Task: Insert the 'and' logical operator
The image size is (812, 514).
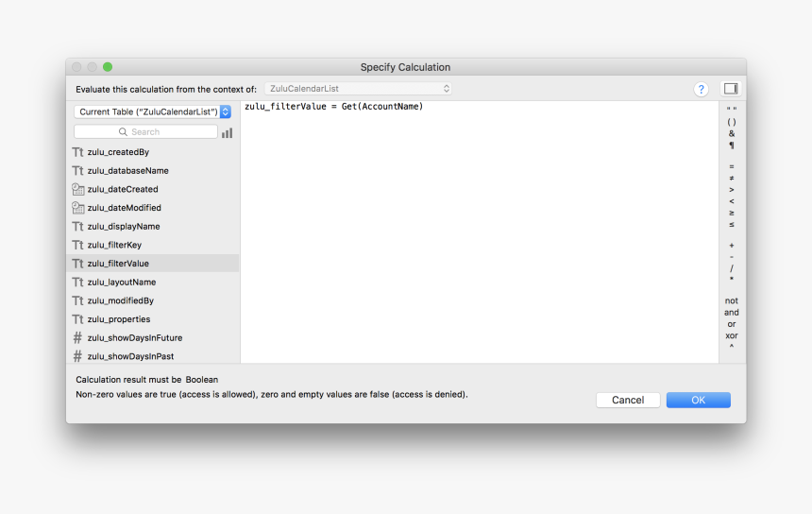Action: (x=731, y=313)
